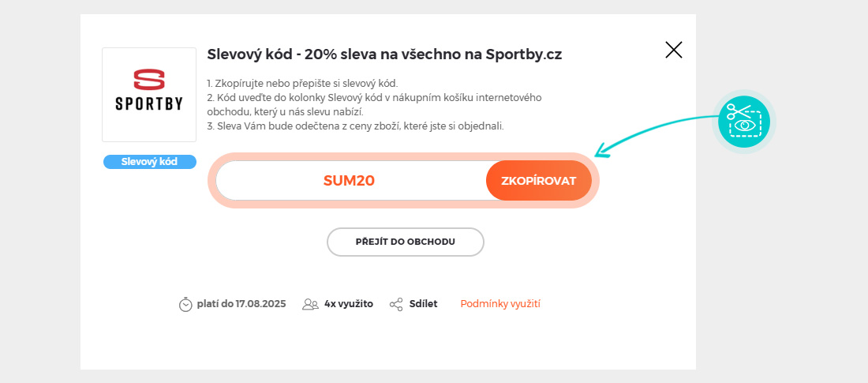The height and width of the screenshot is (383, 868).
Task: Click the Sportby store logo
Action: tap(149, 95)
